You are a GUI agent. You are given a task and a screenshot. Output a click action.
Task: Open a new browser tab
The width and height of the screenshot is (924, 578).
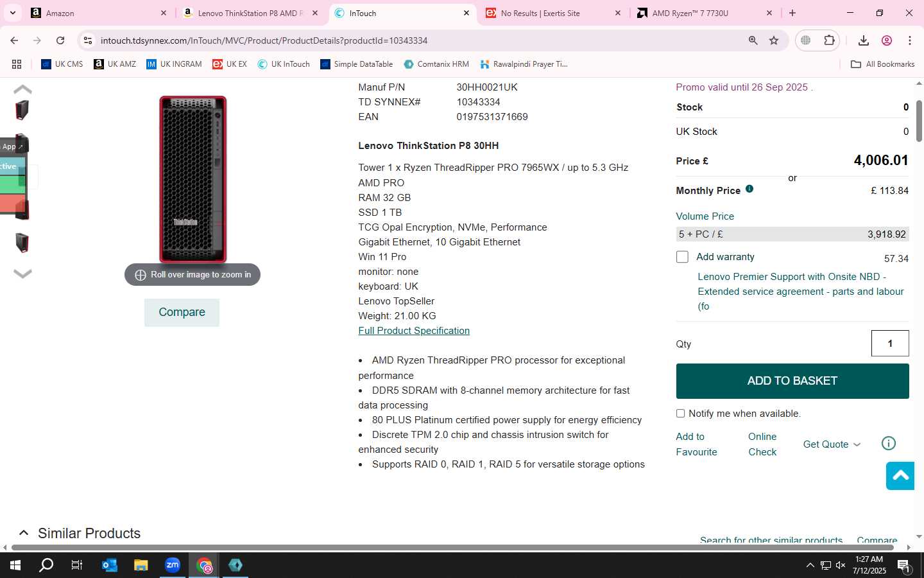792,13
